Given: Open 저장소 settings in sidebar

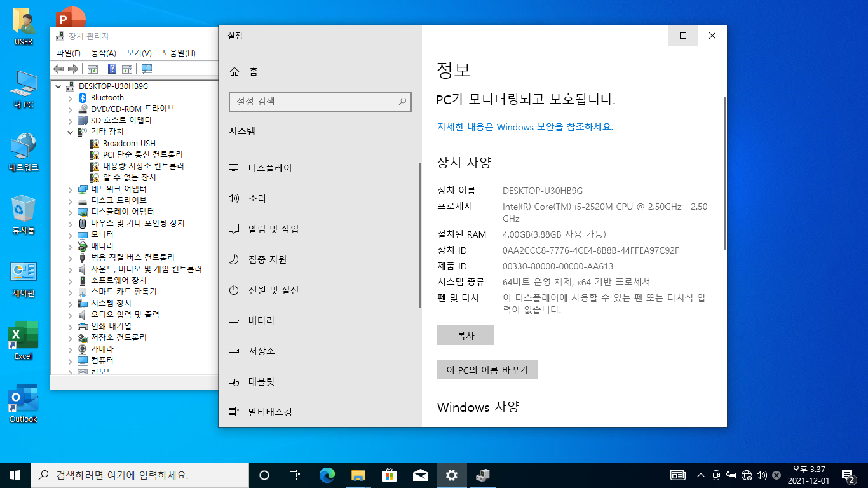Looking at the screenshot, I should pyautogui.click(x=320, y=351).
